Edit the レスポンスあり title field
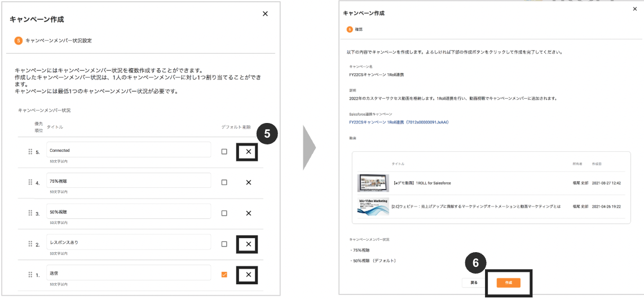644x299 pixels. pyautogui.click(x=129, y=243)
